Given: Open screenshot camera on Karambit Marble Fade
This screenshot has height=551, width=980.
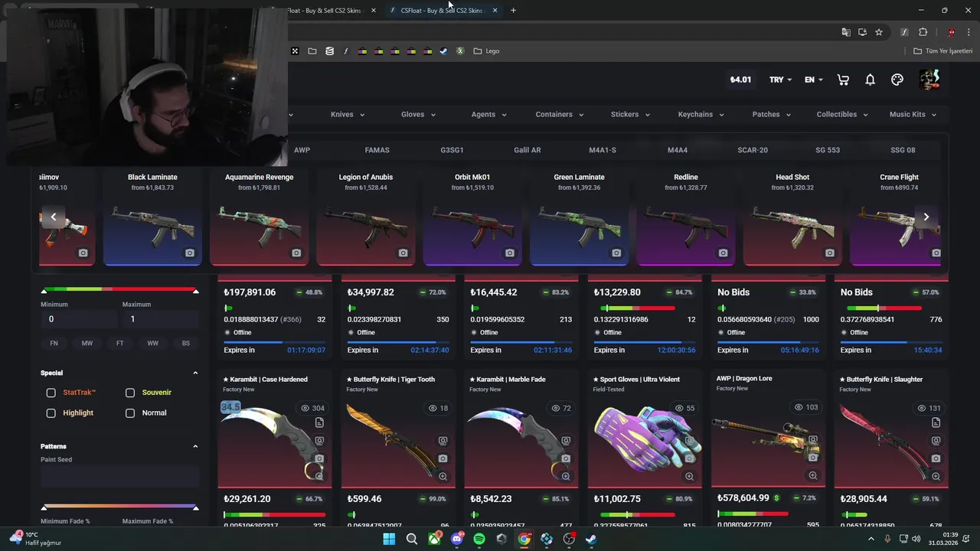Looking at the screenshot, I should pyautogui.click(x=566, y=458).
